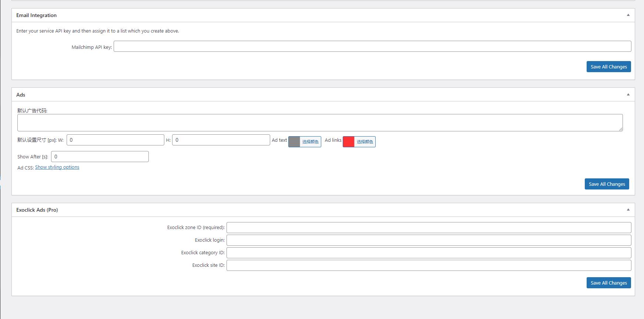Focus the default ad height H field
The image size is (644, 319).
[x=221, y=140]
